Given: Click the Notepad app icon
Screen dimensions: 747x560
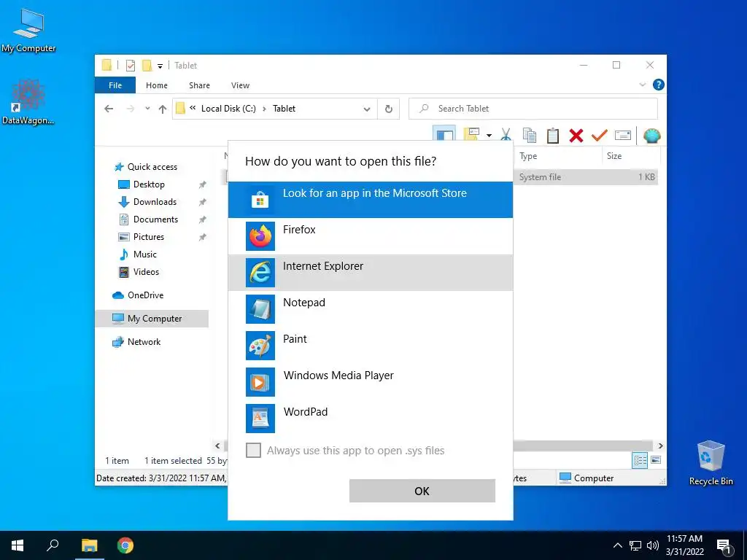Looking at the screenshot, I should (x=260, y=308).
